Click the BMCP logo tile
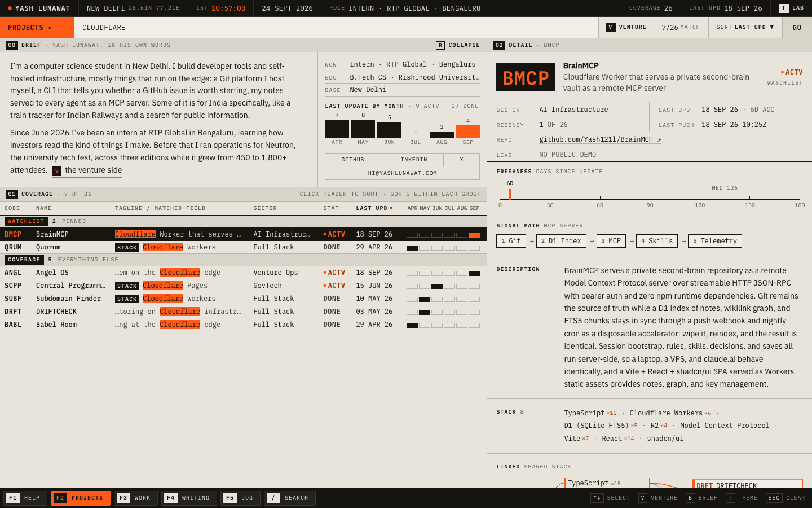 pos(526,77)
